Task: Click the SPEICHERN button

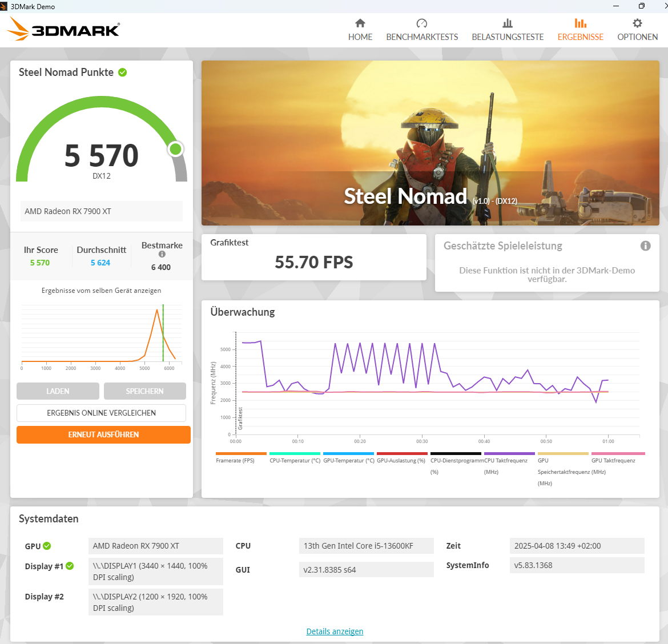Action: (145, 391)
